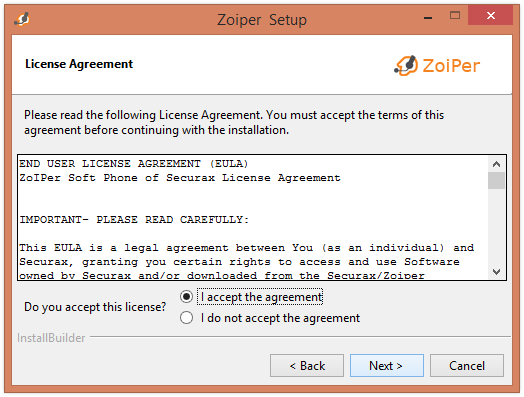Close the Zoiper Setup window
This screenshot has width=524, height=397.
(490, 15)
